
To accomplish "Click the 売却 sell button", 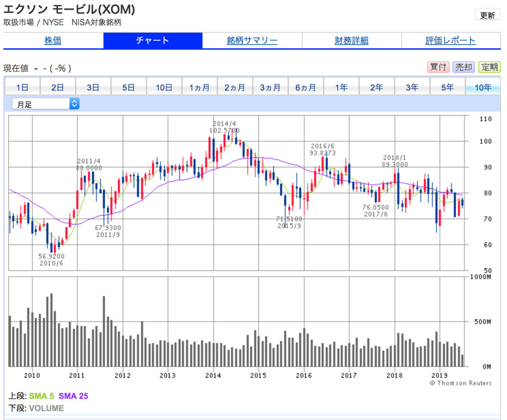I will point(464,67).
